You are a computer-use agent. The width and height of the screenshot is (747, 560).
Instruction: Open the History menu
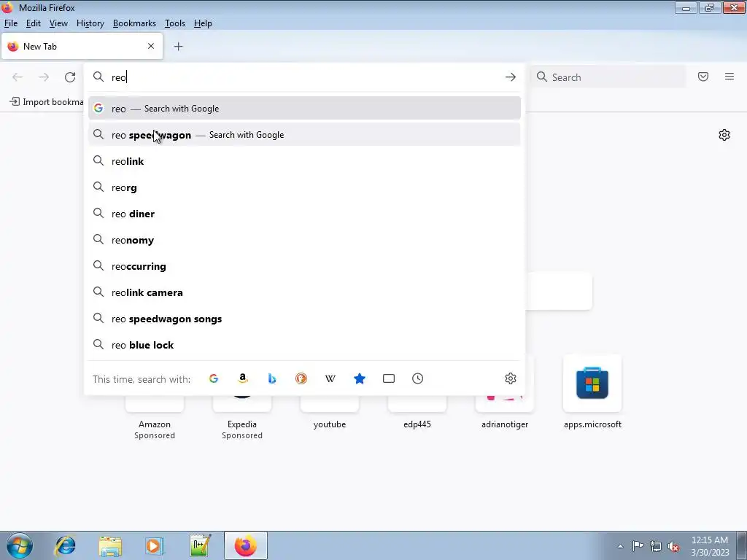tap(90, 23)
